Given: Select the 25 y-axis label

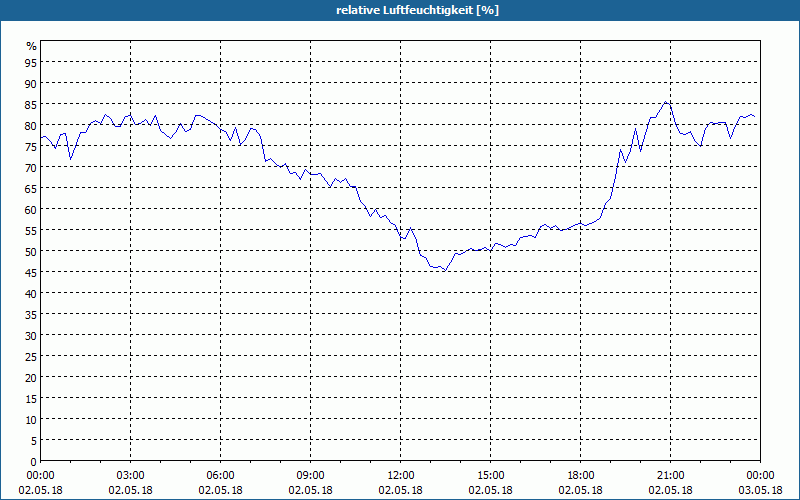Looking at the screenshot, I should point(31,356).
